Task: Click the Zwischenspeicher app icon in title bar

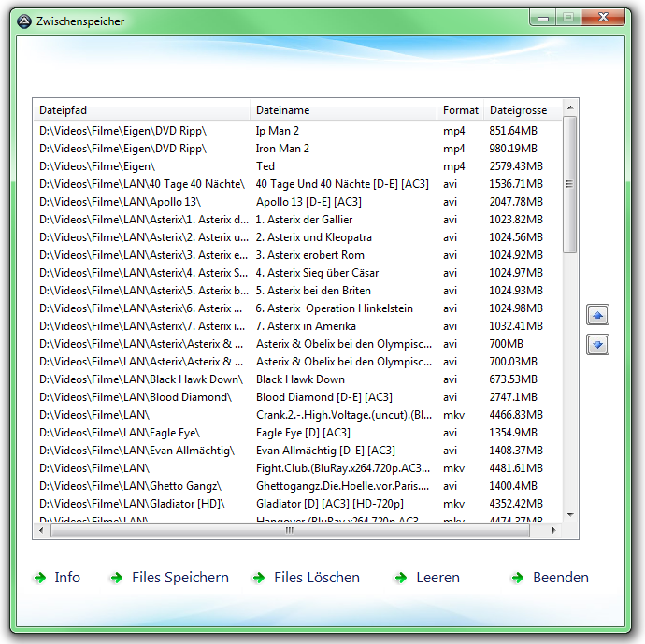Action: pos(24,21)
